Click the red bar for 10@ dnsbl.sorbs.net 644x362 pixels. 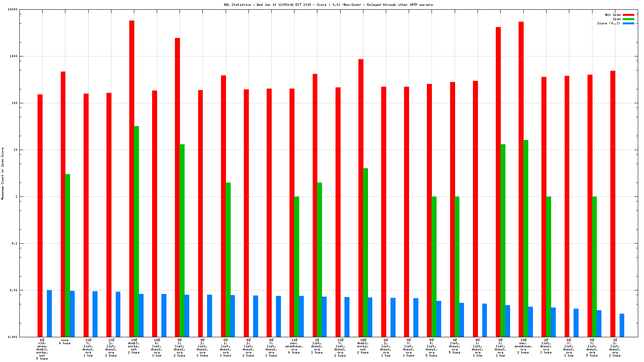click(x=132, y=178)
